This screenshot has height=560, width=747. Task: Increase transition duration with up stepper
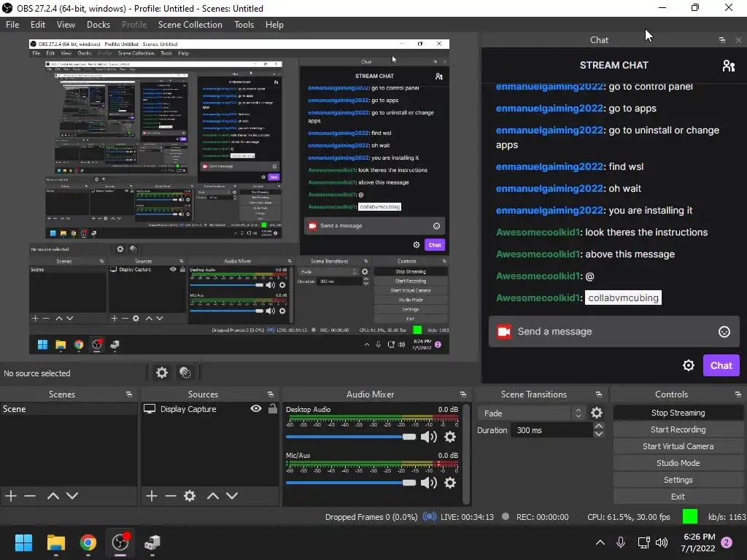[x=599, y=426]
